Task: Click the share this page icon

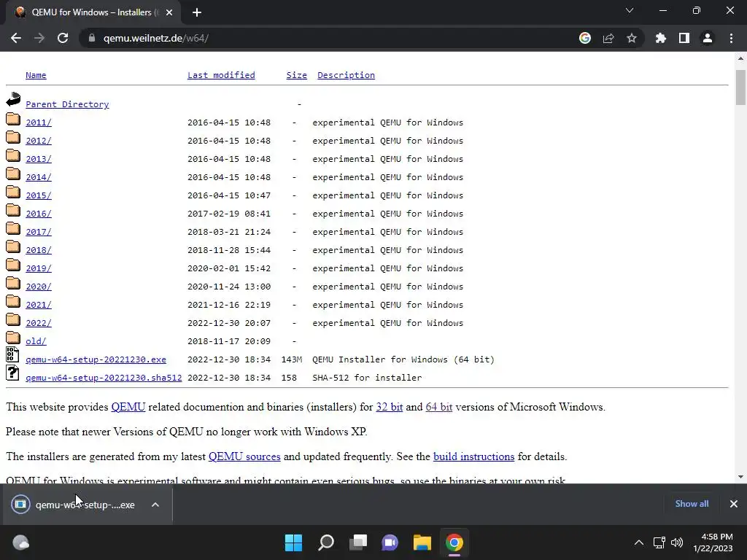Action: [608, 38]
